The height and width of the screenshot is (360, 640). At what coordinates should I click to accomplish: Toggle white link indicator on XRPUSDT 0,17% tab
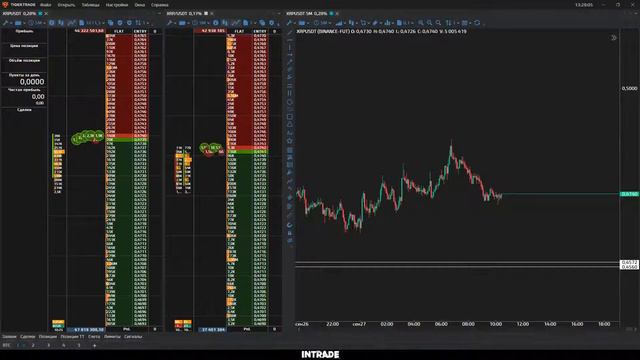click(206, 13)
